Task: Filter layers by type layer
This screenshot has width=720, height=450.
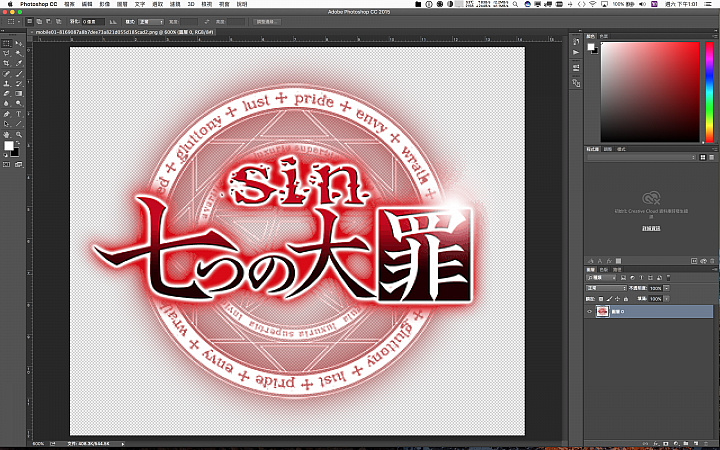Action: coord(641,278)
